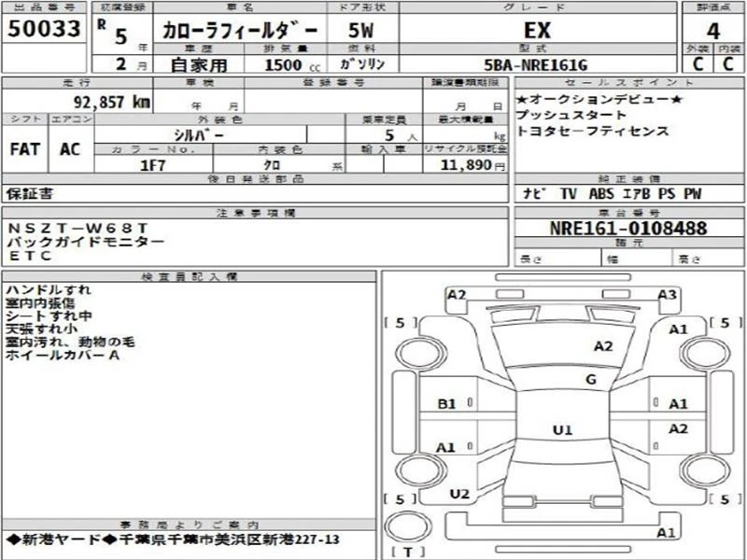Viewport: 747px width, 560px height.
Task: Select the FAT shift type cell
Action: tap(24, 148)
